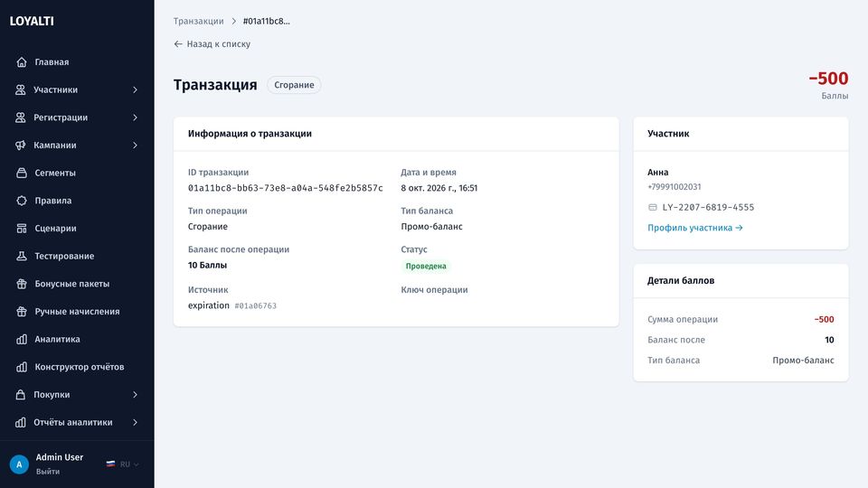The image size is (868, 488).
Task: Click source id #01a06763
Action: (255, 306)
